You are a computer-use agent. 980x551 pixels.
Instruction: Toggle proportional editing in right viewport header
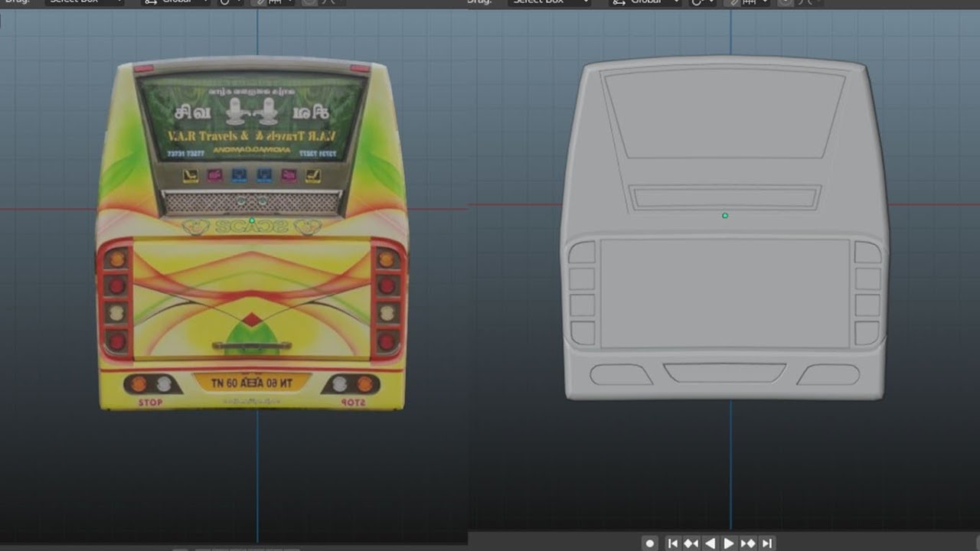click(786, 2)
